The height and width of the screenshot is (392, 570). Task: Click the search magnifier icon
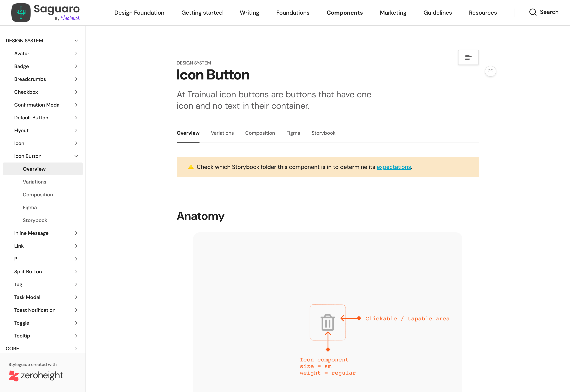coord(533,12)
